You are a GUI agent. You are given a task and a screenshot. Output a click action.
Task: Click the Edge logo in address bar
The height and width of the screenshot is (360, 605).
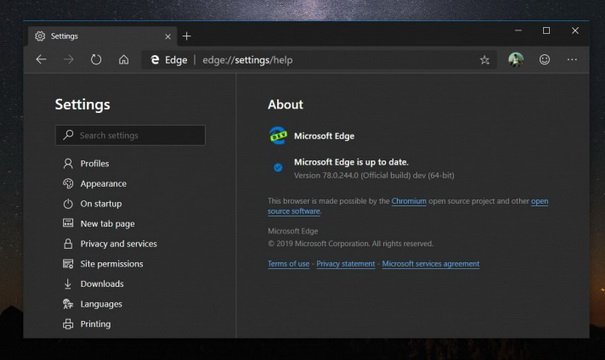(155, 60)
